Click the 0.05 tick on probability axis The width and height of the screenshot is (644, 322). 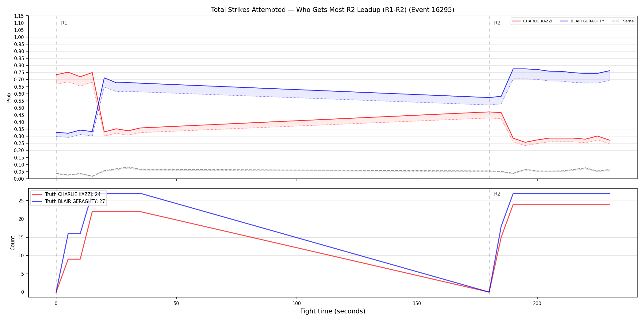(x=19, y=172)
